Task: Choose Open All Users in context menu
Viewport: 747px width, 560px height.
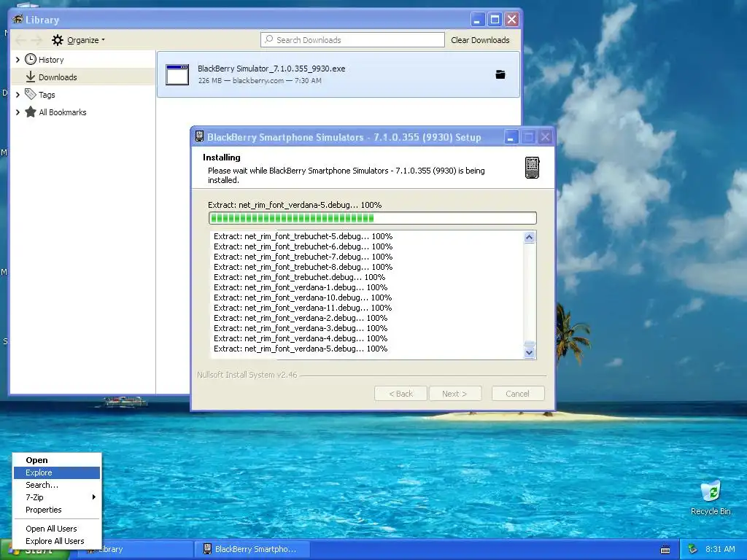Action: [x=57, y=529]
